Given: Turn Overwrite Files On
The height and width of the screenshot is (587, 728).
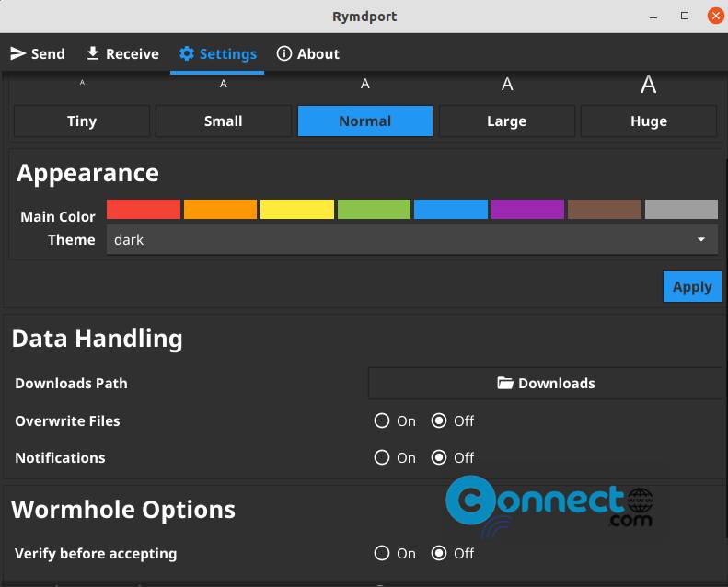Looking at the screenshot, I should pyautogui.click(x=382, y=420).
